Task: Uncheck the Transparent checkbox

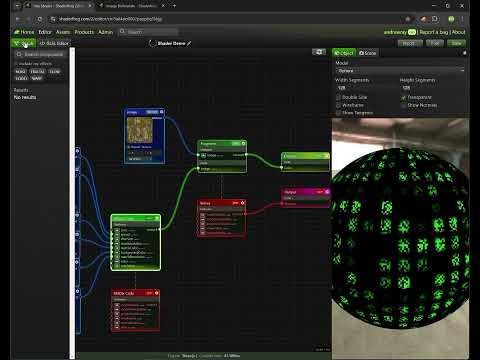Action: (x=403, y=97)
